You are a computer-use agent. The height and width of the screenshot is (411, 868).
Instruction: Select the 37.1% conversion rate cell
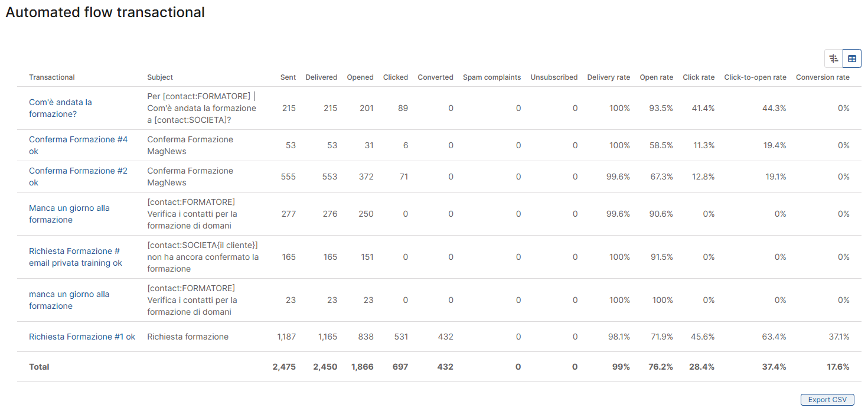click(838, 337)
